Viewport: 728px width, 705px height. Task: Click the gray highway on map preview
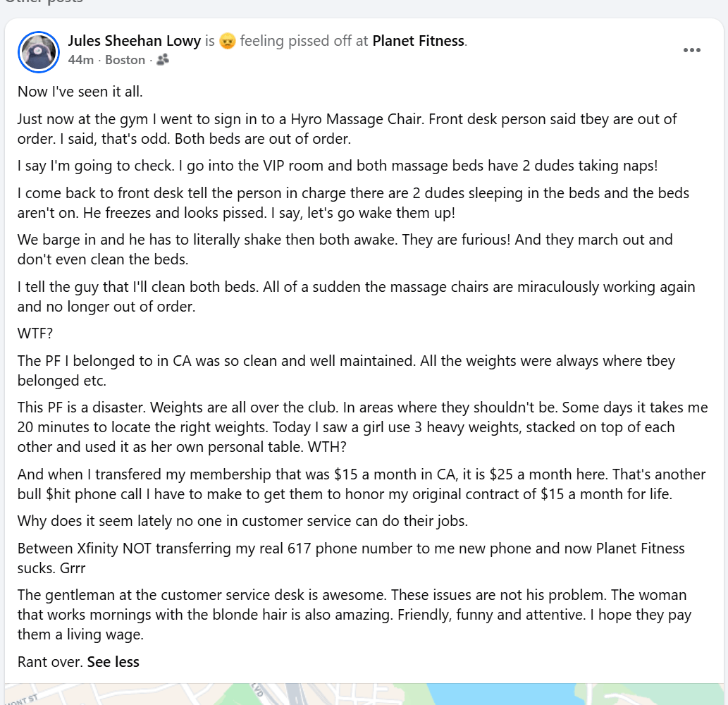(295, 695)
